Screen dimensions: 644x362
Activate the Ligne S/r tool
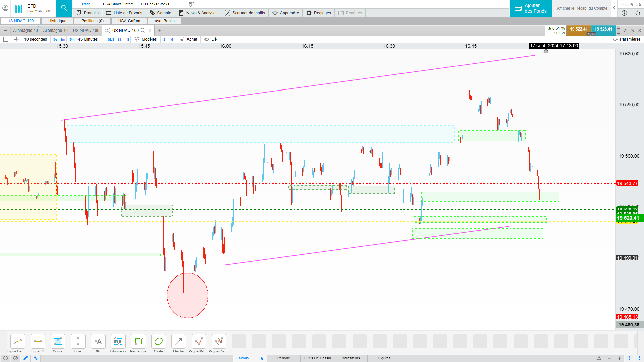(x=38, y=342)
